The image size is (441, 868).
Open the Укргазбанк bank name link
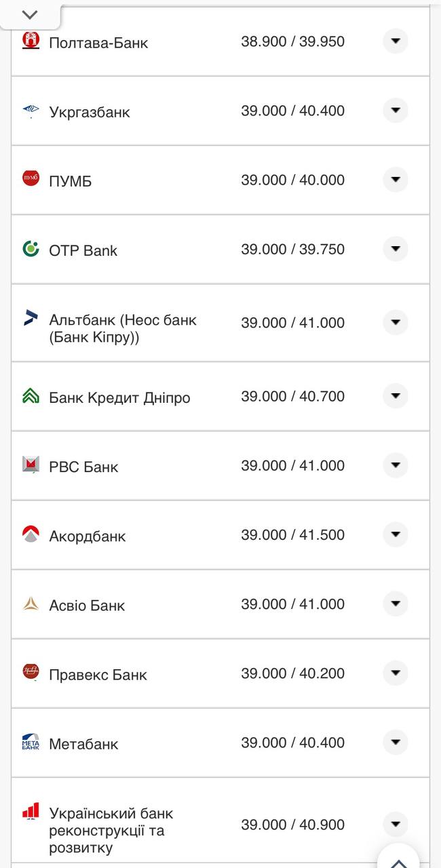89,112
